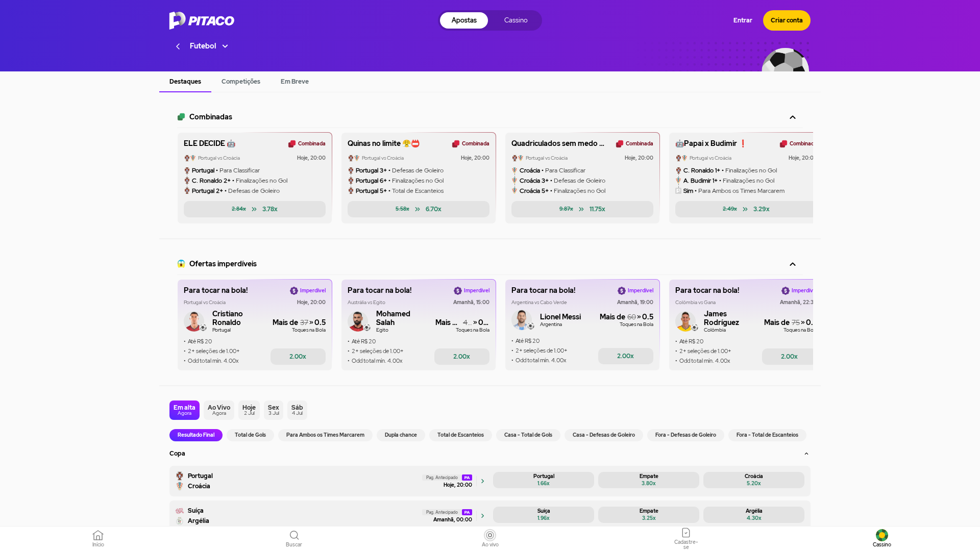Open Buscar search icon in bottom bar
Screen dimensions: 980x551
[x=294, y=535]
